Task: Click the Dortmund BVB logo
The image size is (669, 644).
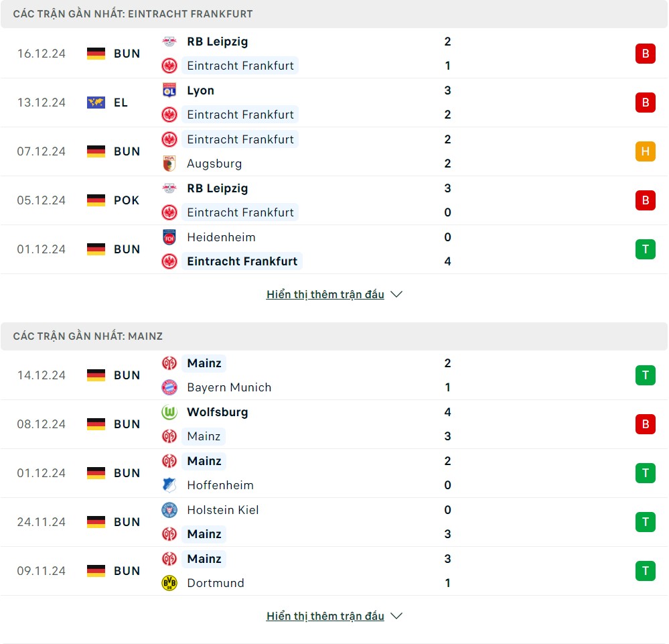Action: tap(169, 583)
